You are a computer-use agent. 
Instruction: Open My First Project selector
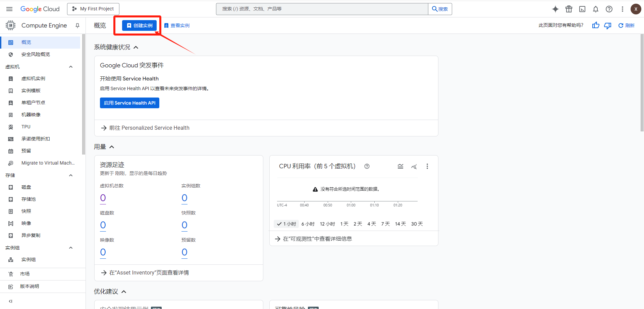tap(93, 9)
